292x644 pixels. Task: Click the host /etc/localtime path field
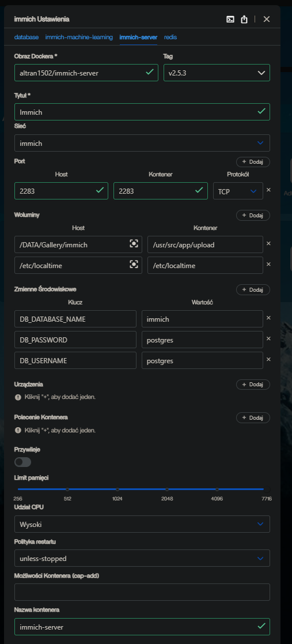pyautogui.click(x=78, y=265)
